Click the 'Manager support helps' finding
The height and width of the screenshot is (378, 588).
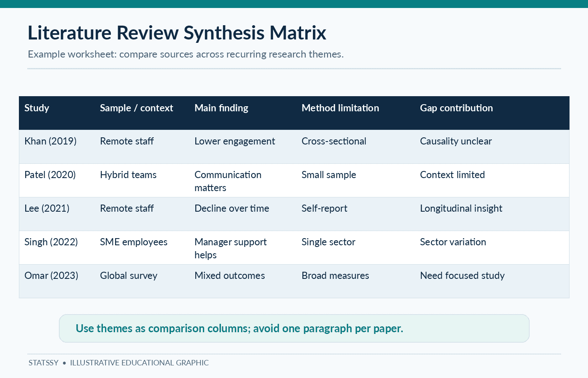(x=231, y=249)
